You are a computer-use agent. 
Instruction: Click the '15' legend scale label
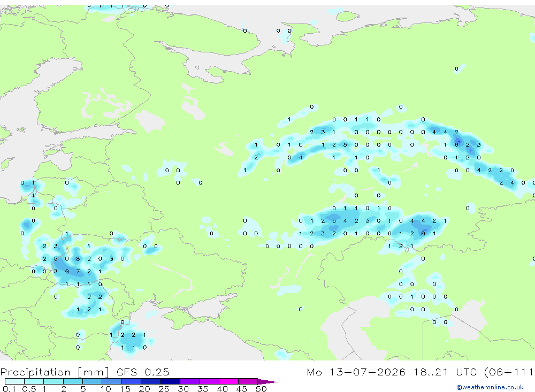(x=125, y=389)
